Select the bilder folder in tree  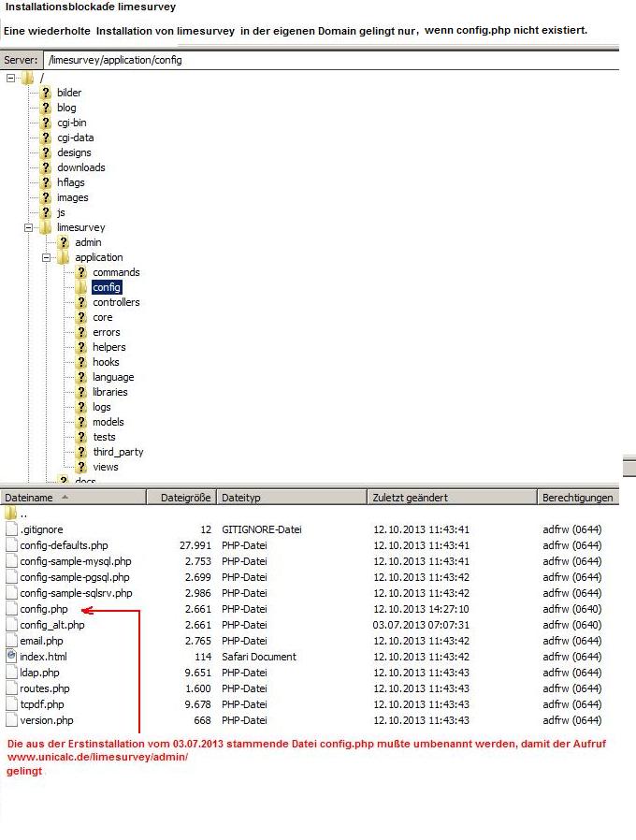click(69, 93)
